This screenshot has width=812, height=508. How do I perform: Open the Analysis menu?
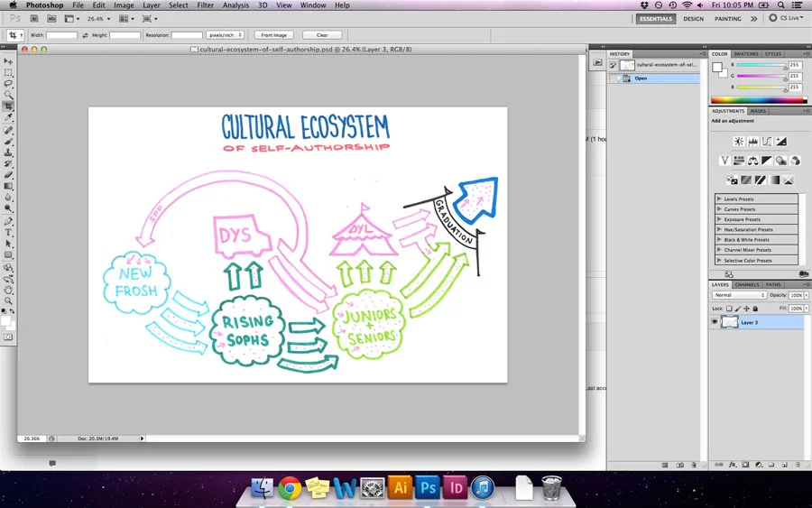pyautogui.click(x=235, y=5)
